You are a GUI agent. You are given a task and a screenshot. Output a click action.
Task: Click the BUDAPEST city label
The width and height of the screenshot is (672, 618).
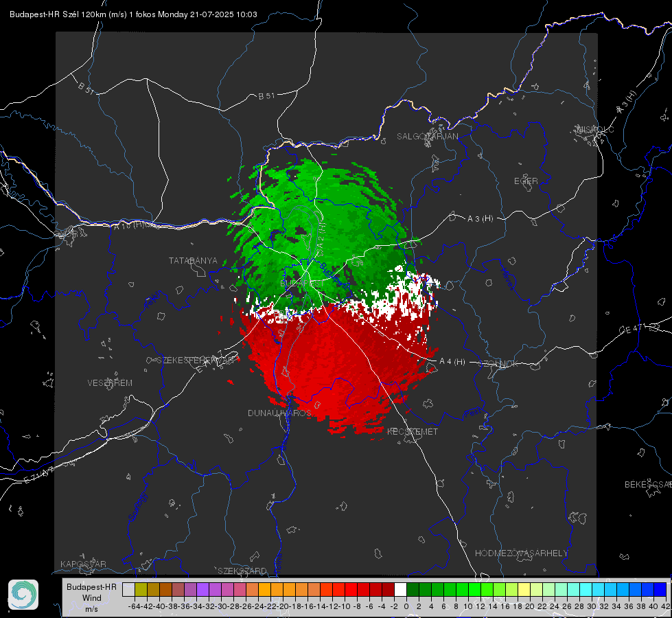point(302,284)
